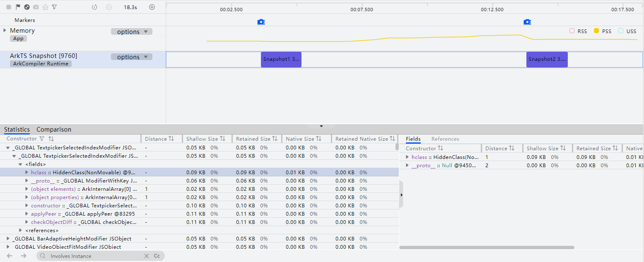Expand the Memory track row

[5, 30]
